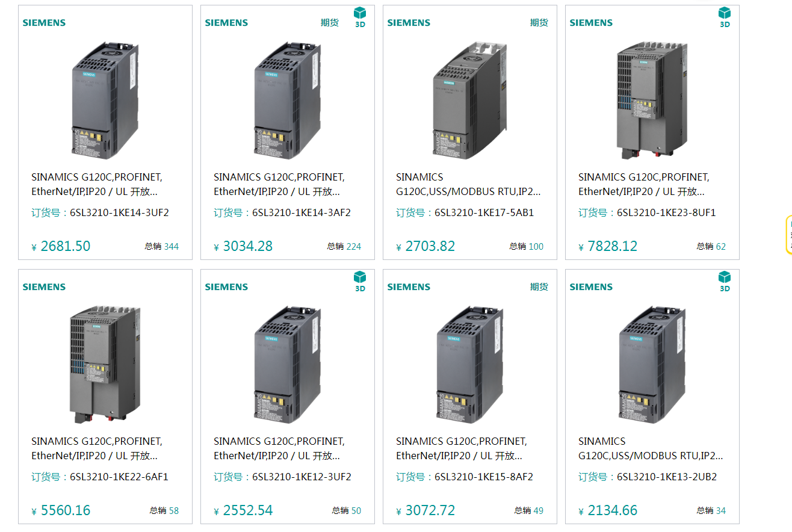Screen dimensions: 792x532
Task: Open 3D view for 6SL3210-1KE13-2UB2 product
Action: point(725,281)
